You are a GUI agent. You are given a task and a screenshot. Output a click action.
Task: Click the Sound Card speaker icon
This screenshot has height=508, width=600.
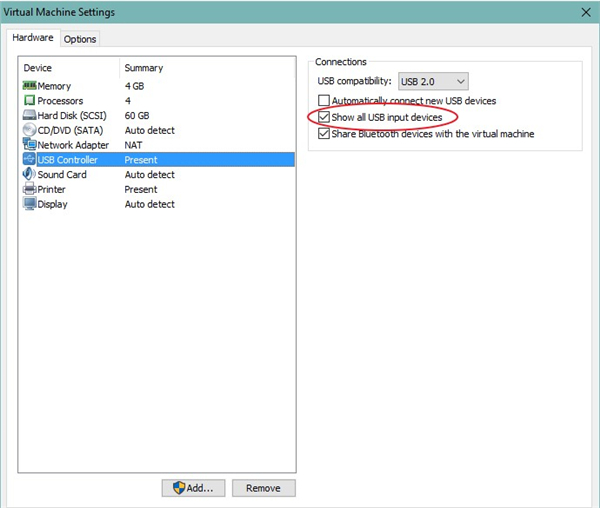coord(29,175)
